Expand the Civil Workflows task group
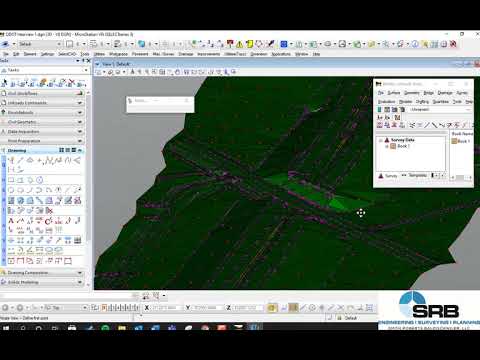Viewport: 480px width, 360px height. point(42,93)
